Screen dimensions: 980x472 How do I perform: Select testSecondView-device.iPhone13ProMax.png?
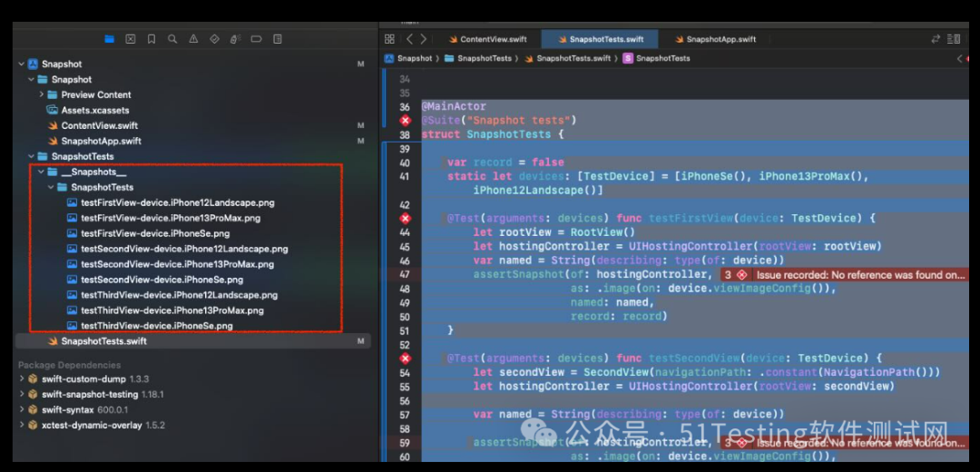[171, 264]
